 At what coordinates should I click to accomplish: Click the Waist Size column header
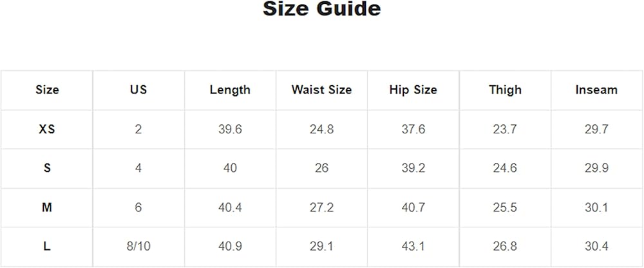[x=321, y=90]
